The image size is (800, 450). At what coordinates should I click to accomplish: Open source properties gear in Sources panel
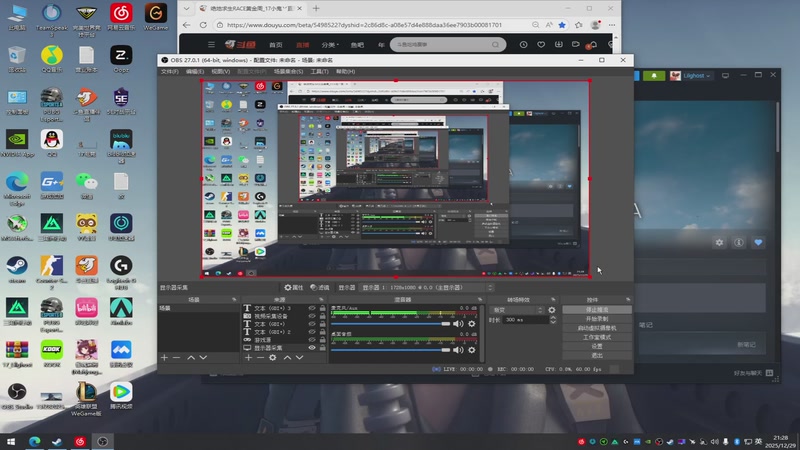(x=273, y=358)
